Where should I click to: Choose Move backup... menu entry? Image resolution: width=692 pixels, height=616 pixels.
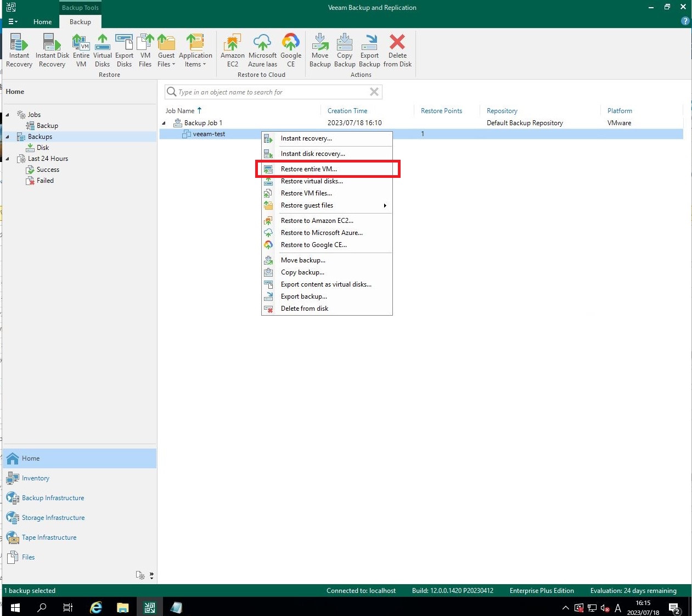click(327, 260)
